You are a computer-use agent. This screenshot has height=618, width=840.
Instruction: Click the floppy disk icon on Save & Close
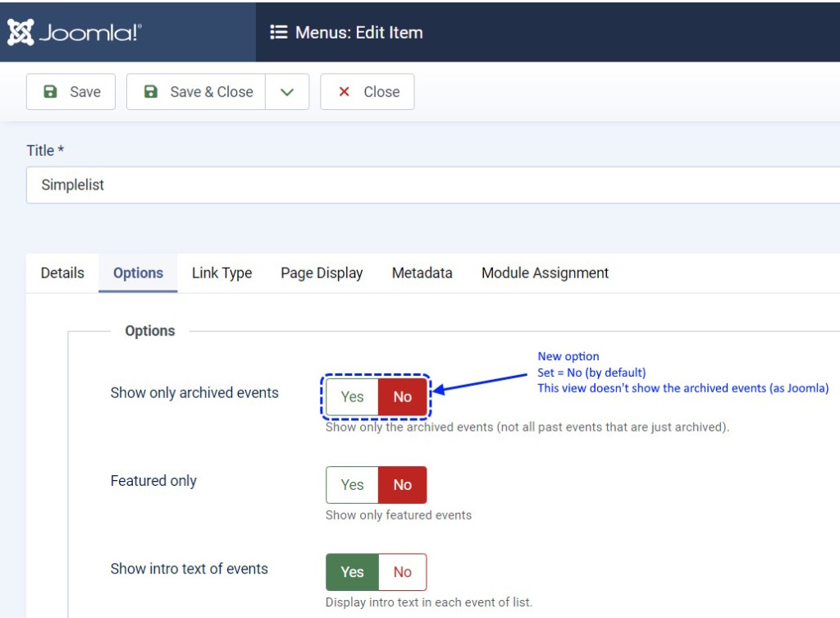(150, 92)
